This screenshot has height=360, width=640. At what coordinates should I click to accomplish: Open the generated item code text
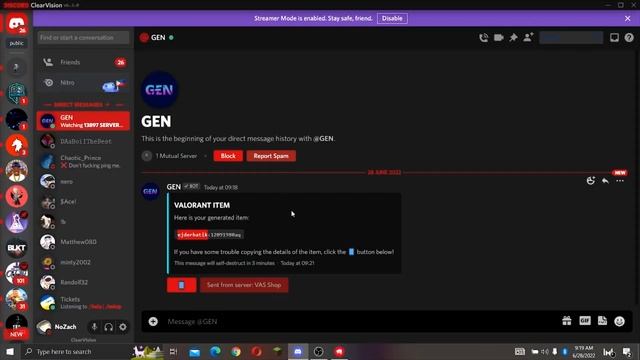point(209,235)
